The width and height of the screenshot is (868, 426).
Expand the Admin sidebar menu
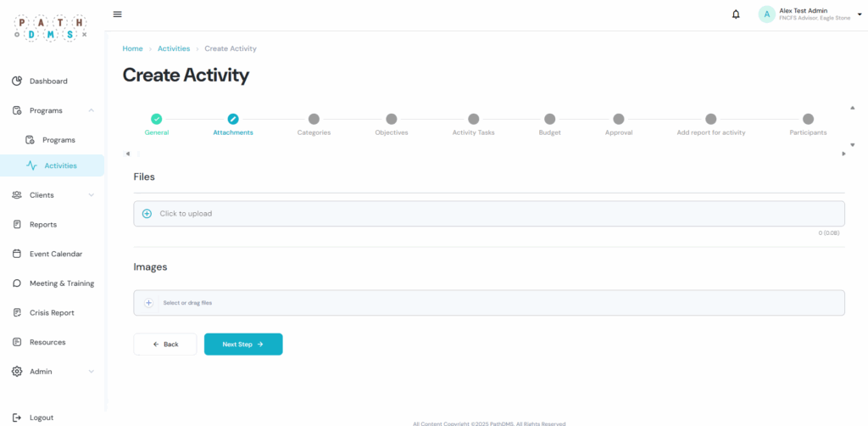(91, 372)
